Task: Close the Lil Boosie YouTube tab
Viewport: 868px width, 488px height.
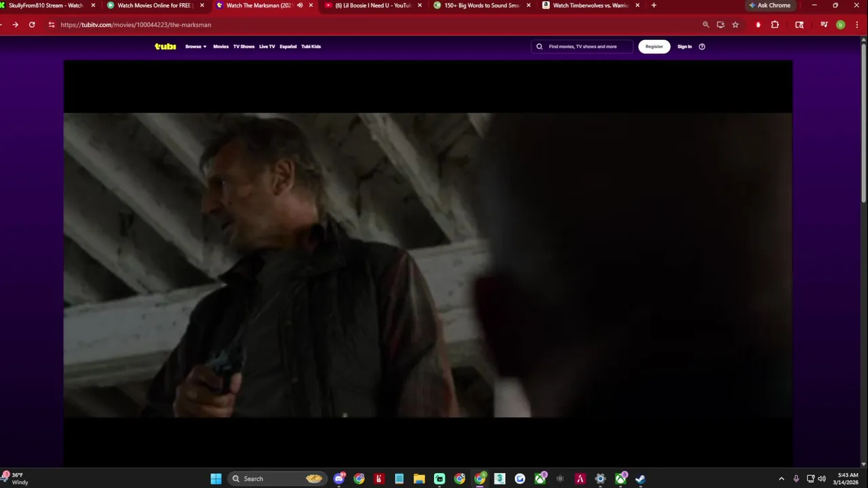Action: [x=420, y=5]
